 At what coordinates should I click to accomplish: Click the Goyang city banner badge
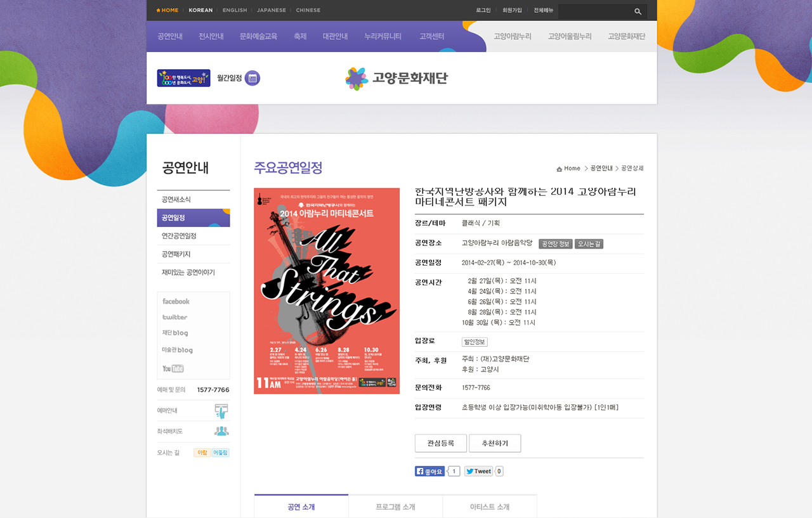(183, 78)
